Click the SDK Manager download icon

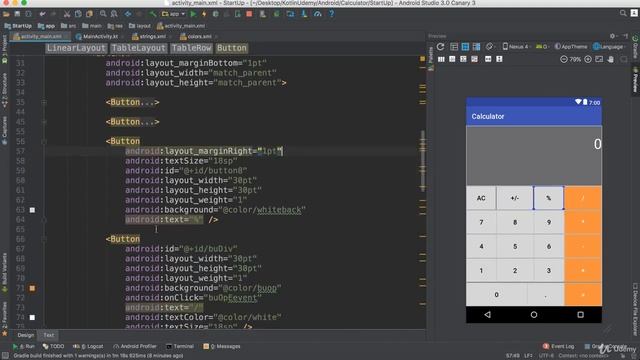[x=304, y=14]
